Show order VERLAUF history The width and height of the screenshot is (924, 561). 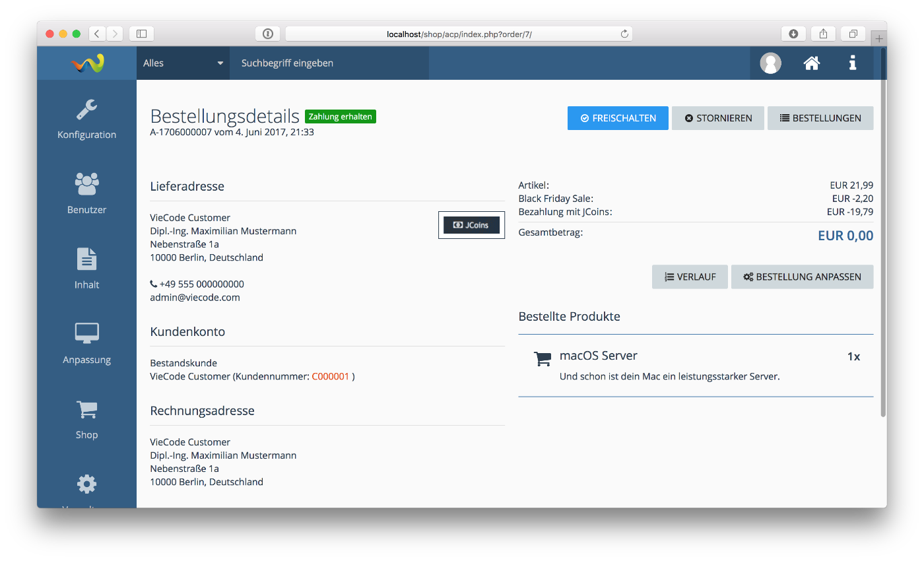(x=690, y=277)
